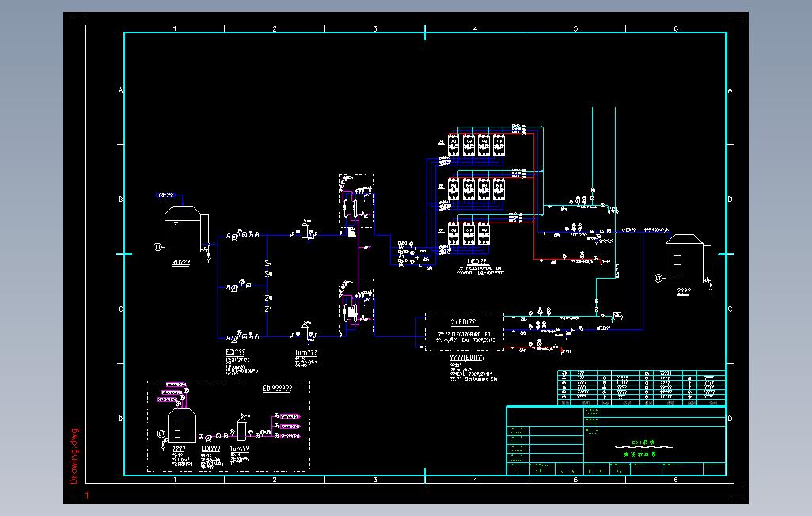
Task: Select the symbol legend table above the title block
Action: click(x=642, y=388)
